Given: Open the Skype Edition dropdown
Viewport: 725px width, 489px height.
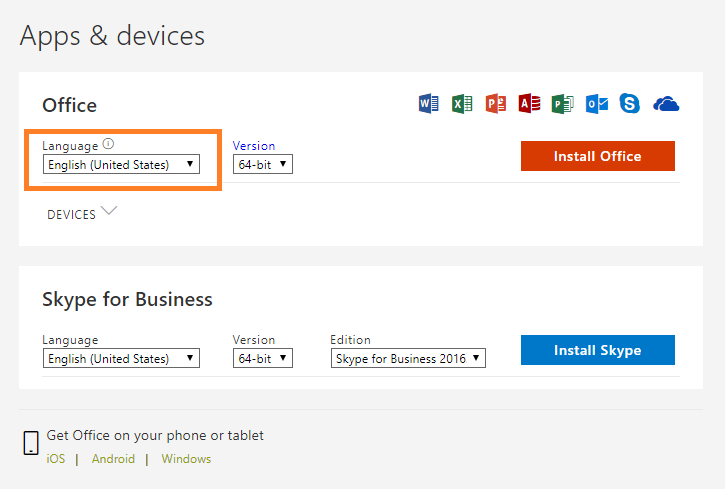Looking at the screenshot, I should point(408,358).
